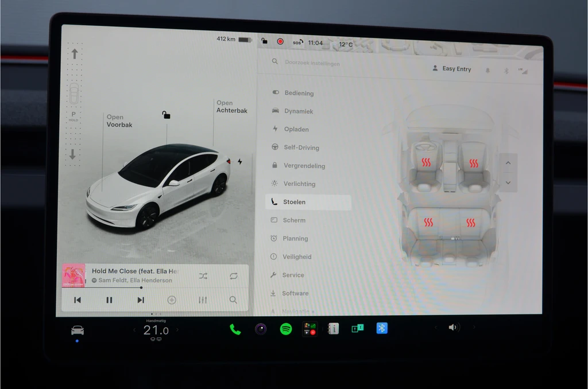This screenshot has width=588, height=389.
Task: Open the phone app in the bottom bar
Action: [235, 329]
